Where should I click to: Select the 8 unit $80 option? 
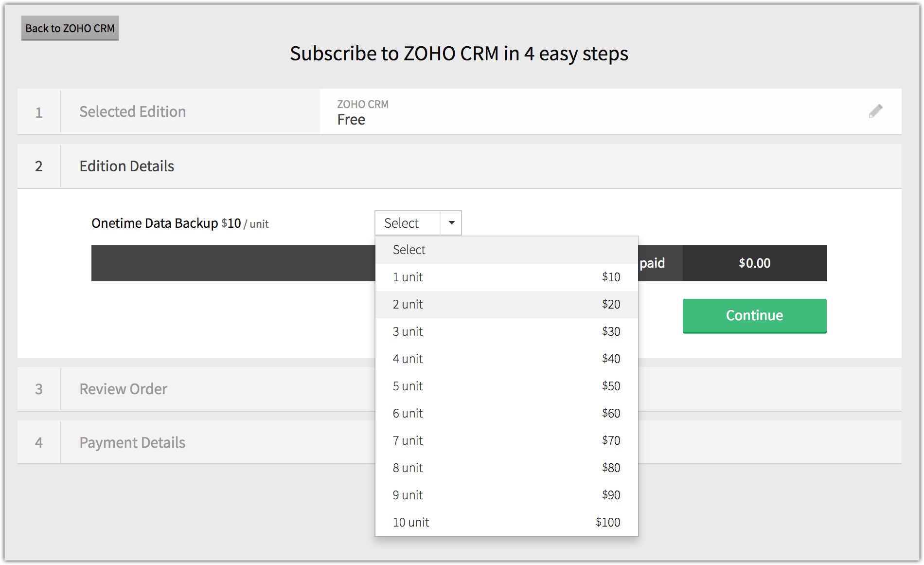point(507,468)
